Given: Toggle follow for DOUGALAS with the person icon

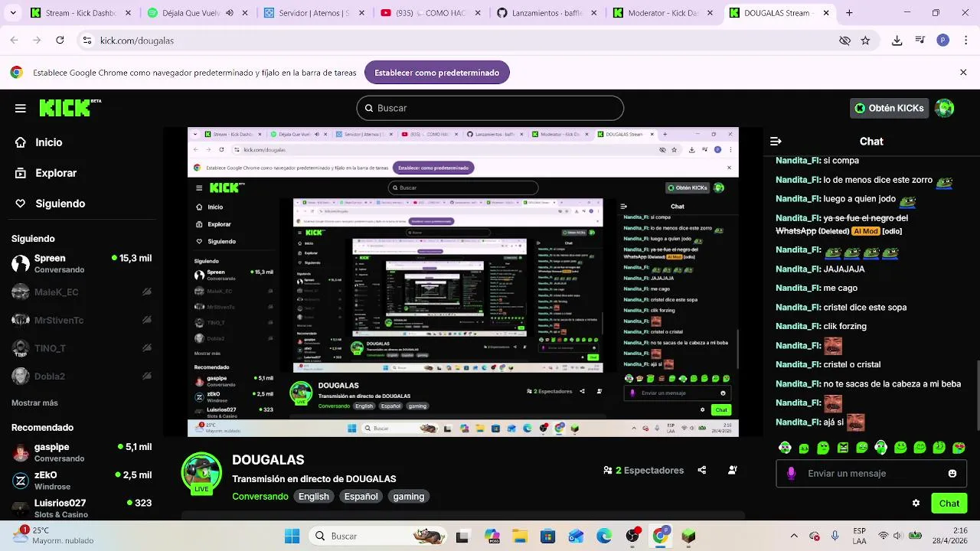Looking at the screenshot, I should [733, 470].
